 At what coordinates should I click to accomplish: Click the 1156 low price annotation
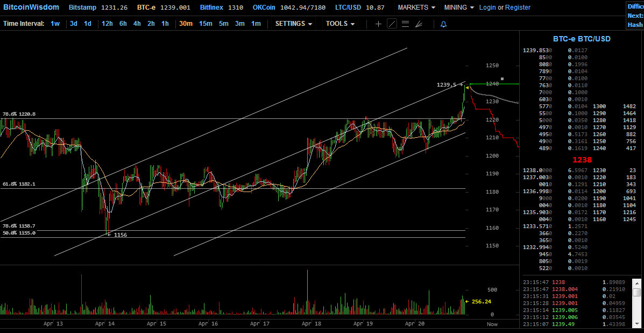[x=117, y=235]
